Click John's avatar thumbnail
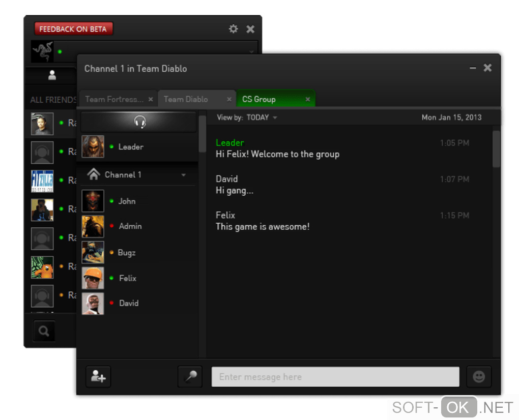The height and width of the screenshot is (420, 519). [93, 201]
